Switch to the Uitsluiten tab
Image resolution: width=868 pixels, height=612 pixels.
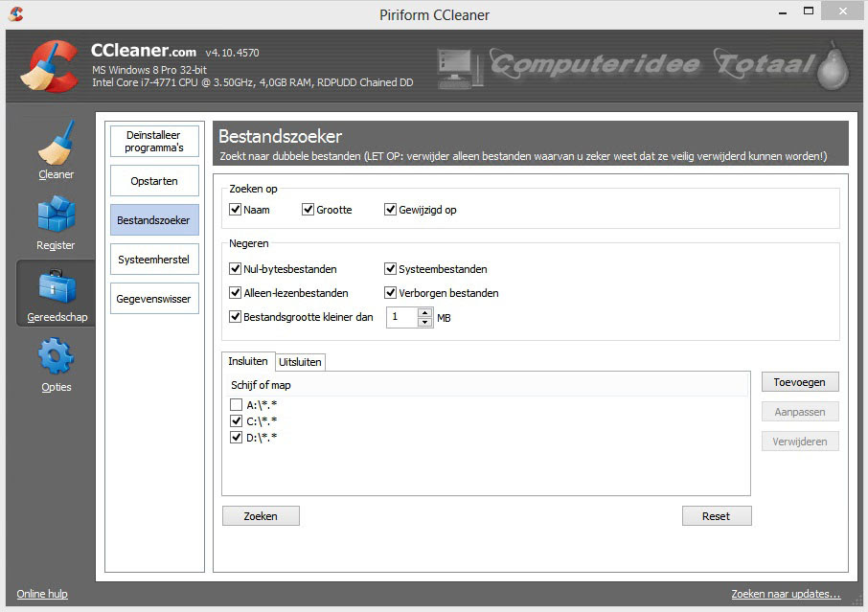point(300,362)
